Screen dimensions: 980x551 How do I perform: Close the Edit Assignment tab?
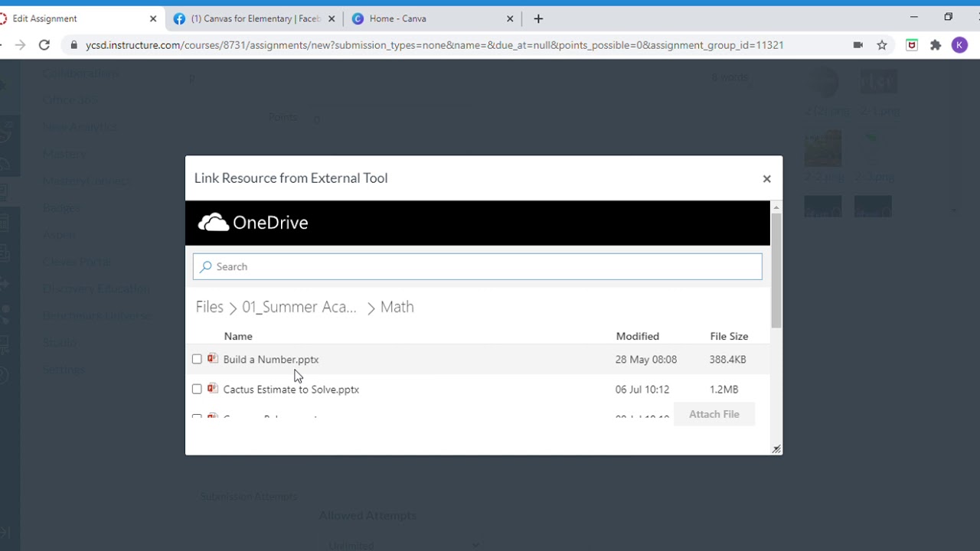click(152, 18)
